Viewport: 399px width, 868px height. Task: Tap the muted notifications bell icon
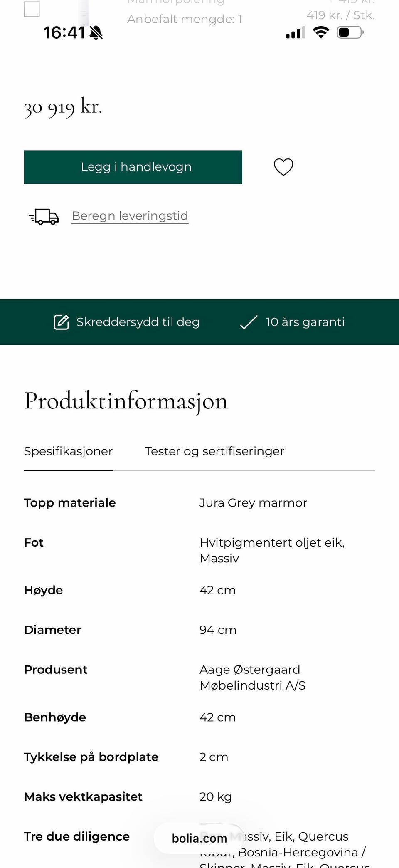tap(96, 34)
